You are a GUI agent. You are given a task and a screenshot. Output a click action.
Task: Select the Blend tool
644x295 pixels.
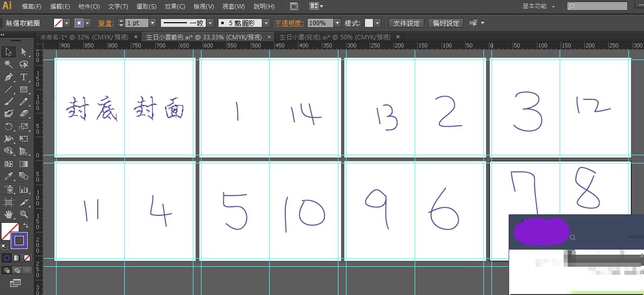24,176
